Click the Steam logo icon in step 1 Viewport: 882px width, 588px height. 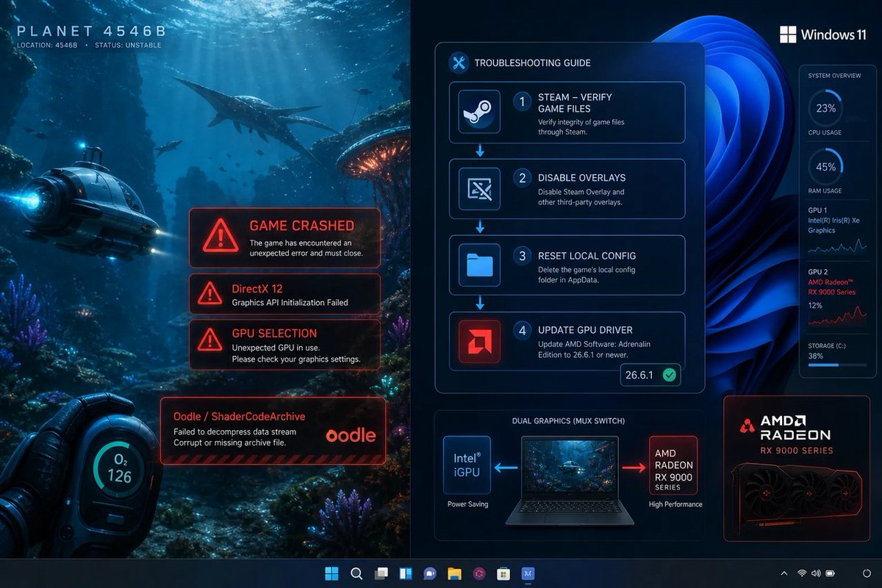479,112
